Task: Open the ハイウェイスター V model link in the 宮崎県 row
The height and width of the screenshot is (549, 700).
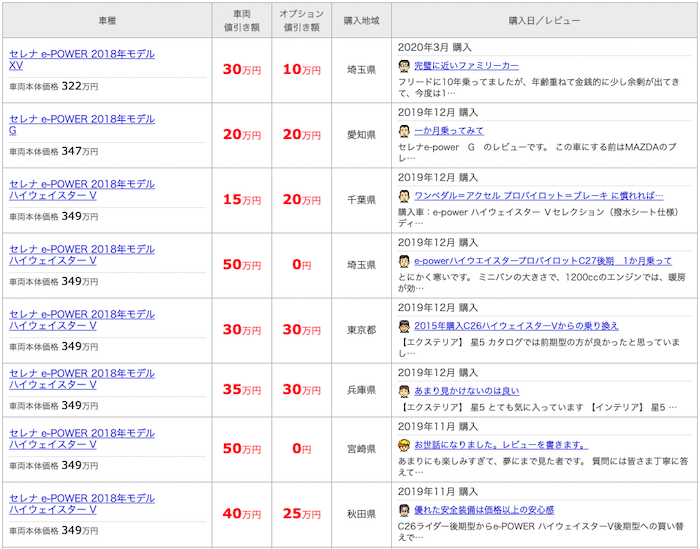Action: point(82,439)
